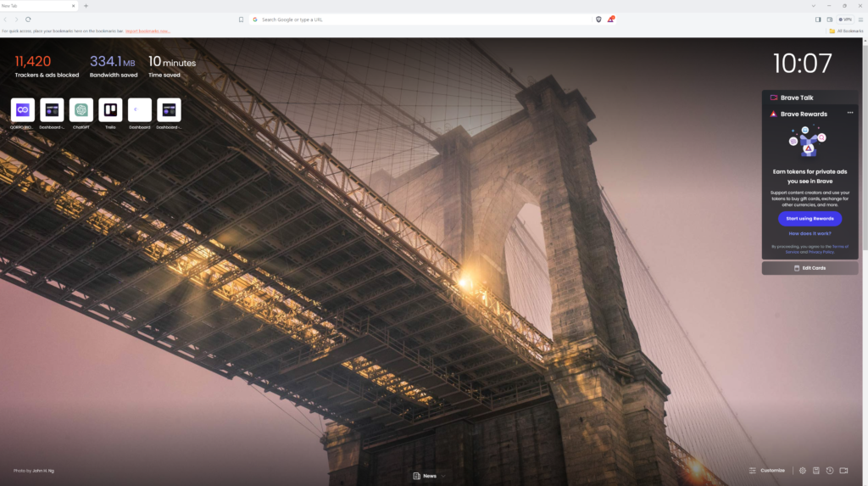
Task: Click the Brave Talk video icon in card
Action: (773, 98)
